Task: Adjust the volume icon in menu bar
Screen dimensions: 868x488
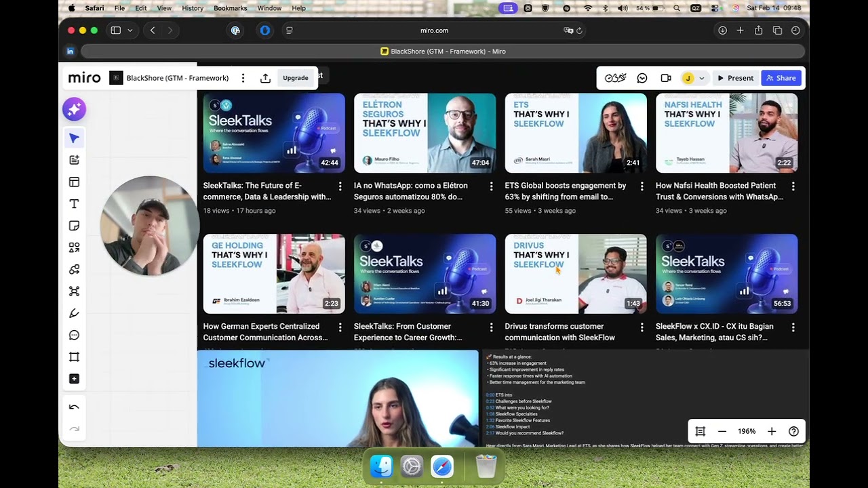Action: coord(623,8)
